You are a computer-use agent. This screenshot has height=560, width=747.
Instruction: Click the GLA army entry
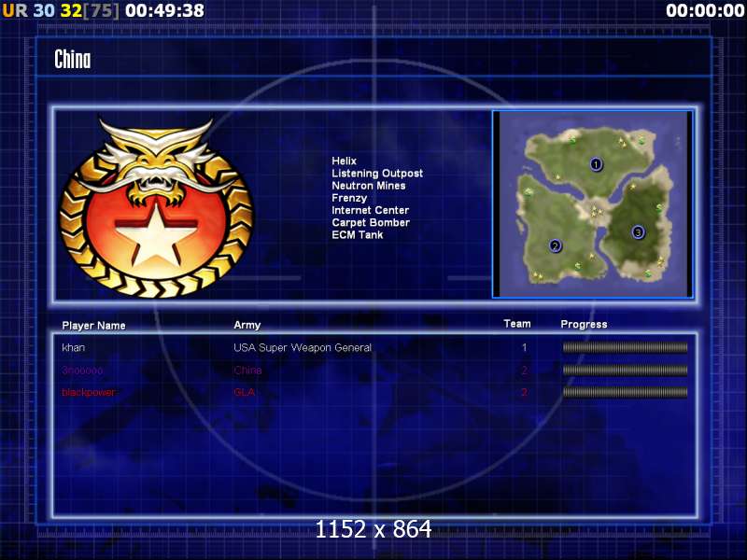coord(245,392)
